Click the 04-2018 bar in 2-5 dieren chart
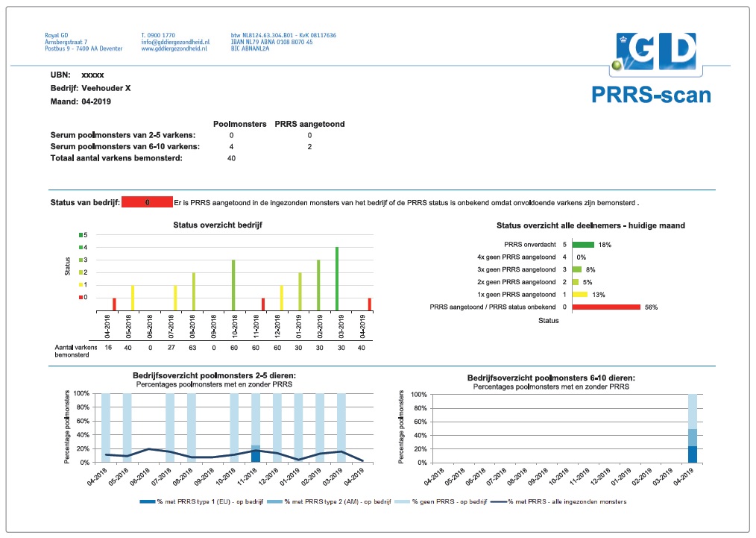The width and height of the screenshot is (756, 538). 106,428
